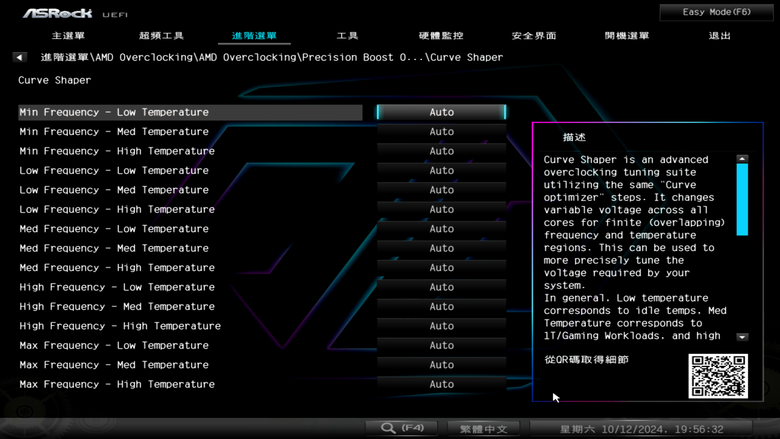Open the 工具 tab

[x=347, y=36]
